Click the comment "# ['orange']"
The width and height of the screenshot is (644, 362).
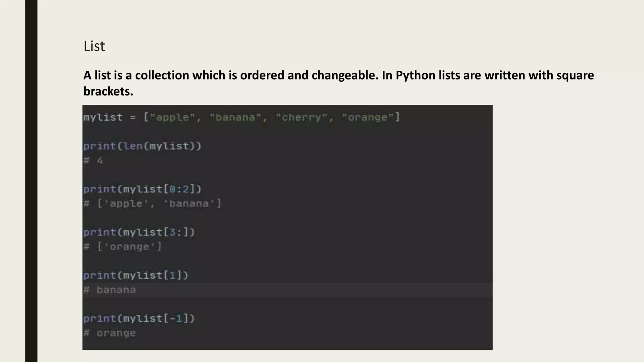[123, 247]
